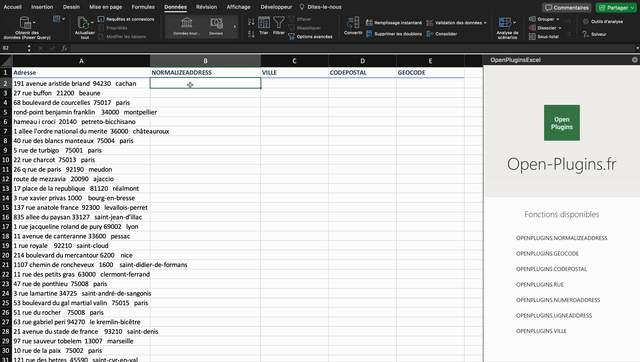Click Sous-total

tap(544, 37)
